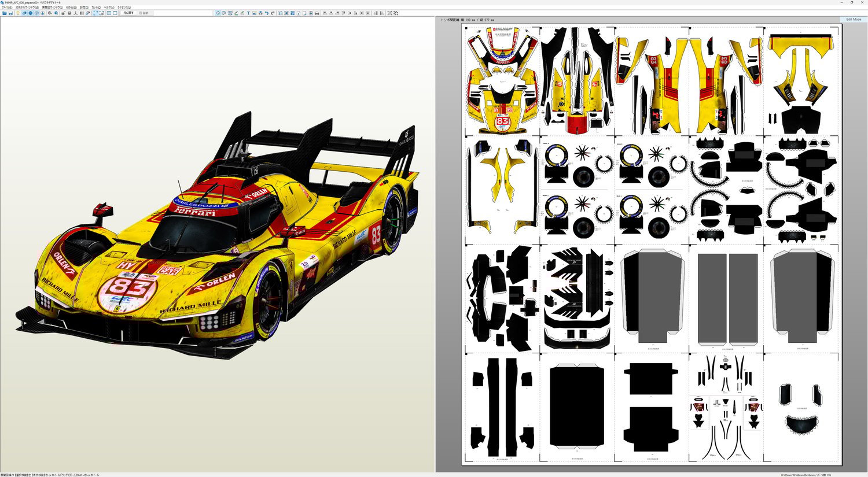
Task: Open the ファイル menu
Action: (x=6, y=8)
